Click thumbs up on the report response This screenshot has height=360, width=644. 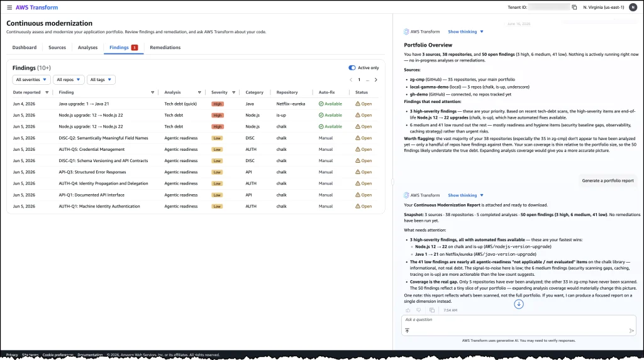pyautogui.click(x=408, y=310)
